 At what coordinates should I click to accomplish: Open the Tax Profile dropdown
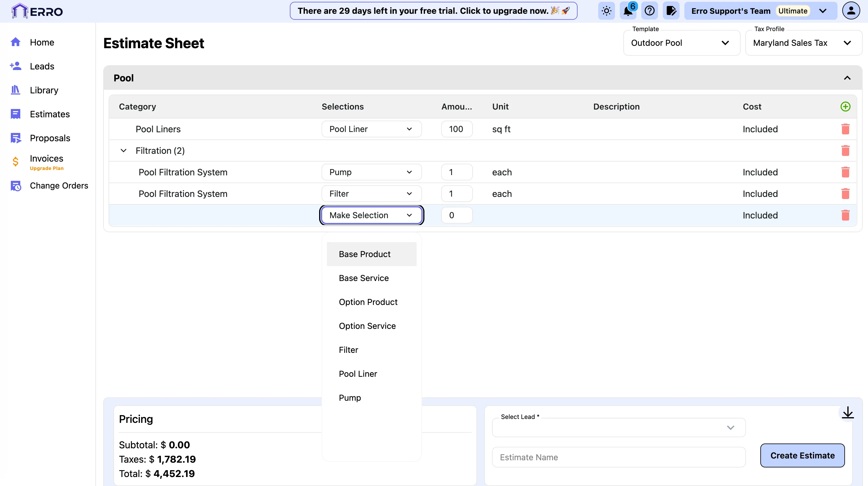pyautogui.click(x=803, y=43)
